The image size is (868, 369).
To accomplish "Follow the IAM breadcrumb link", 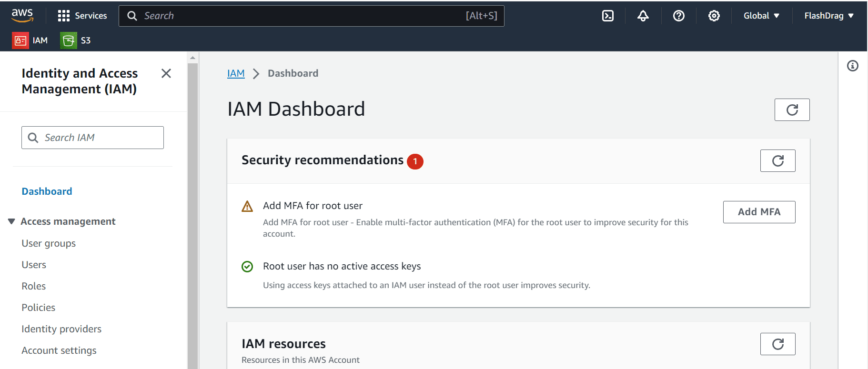I will coord(236,73).
